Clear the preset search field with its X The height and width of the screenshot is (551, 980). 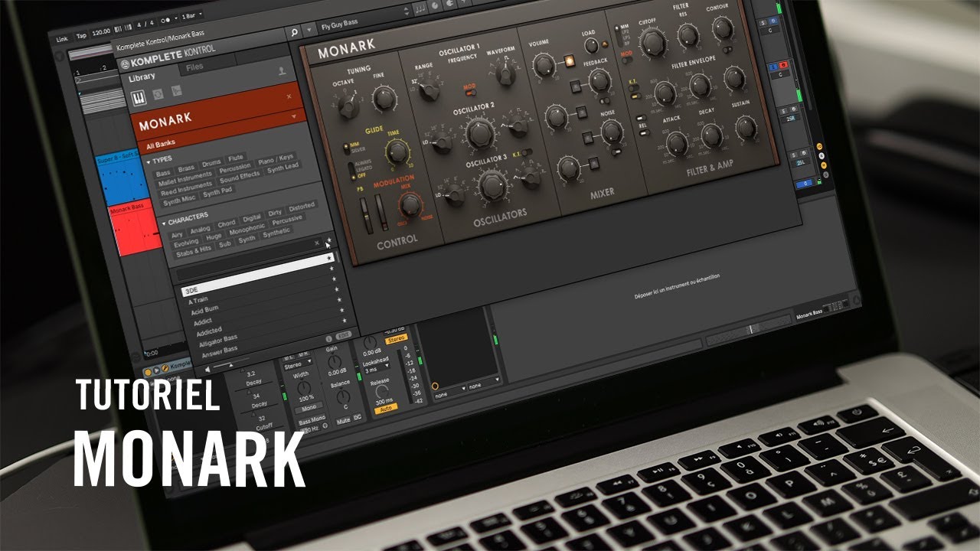[x=317, y=243]
